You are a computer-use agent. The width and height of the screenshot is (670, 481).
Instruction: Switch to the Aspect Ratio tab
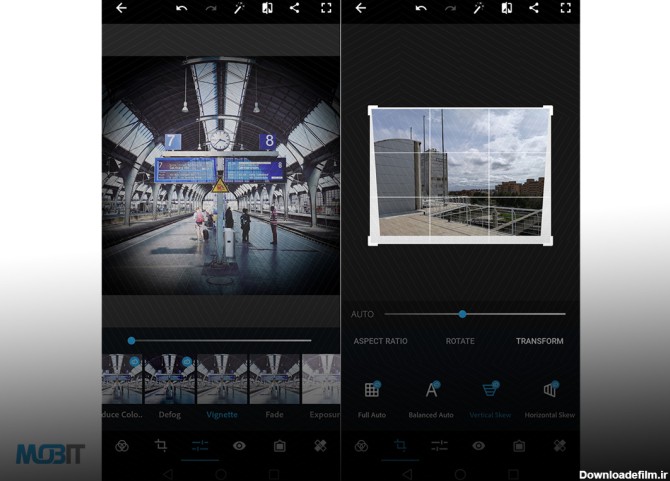coord(380,341)
